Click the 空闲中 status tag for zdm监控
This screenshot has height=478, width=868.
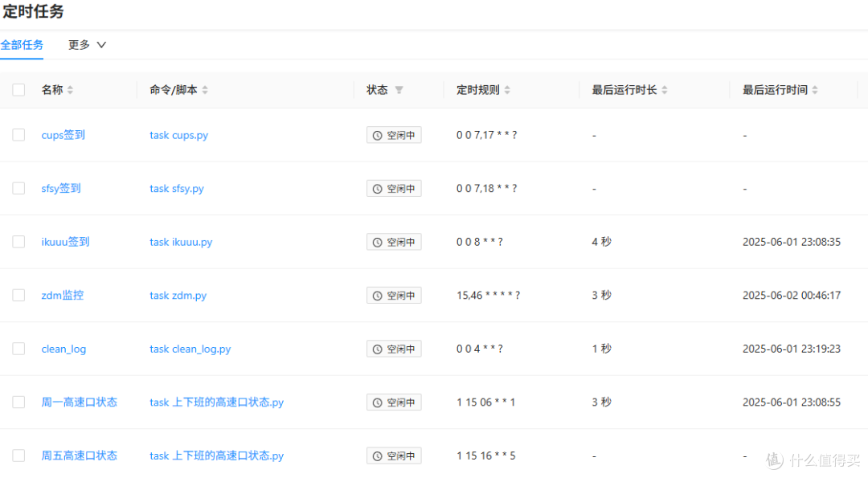[394, 296]
